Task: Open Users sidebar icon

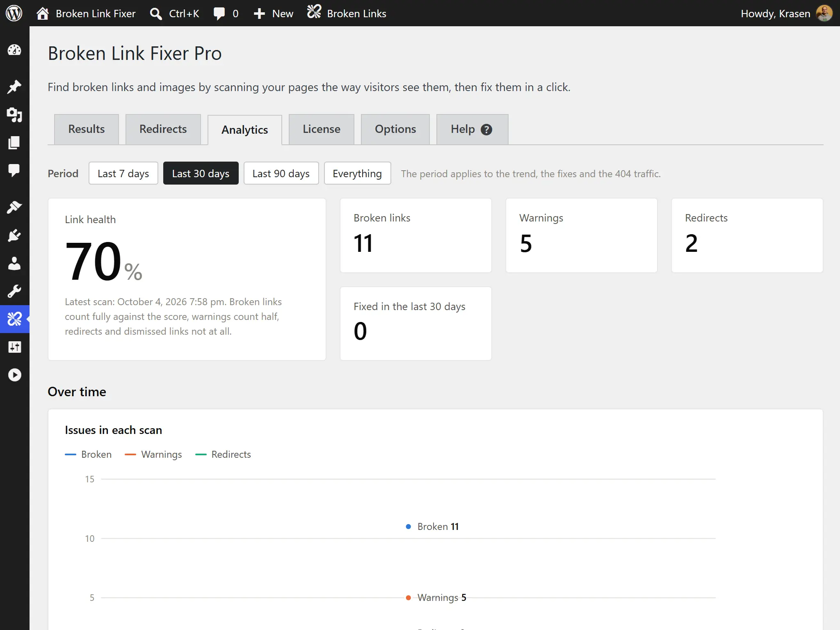Action: [14, 263]
